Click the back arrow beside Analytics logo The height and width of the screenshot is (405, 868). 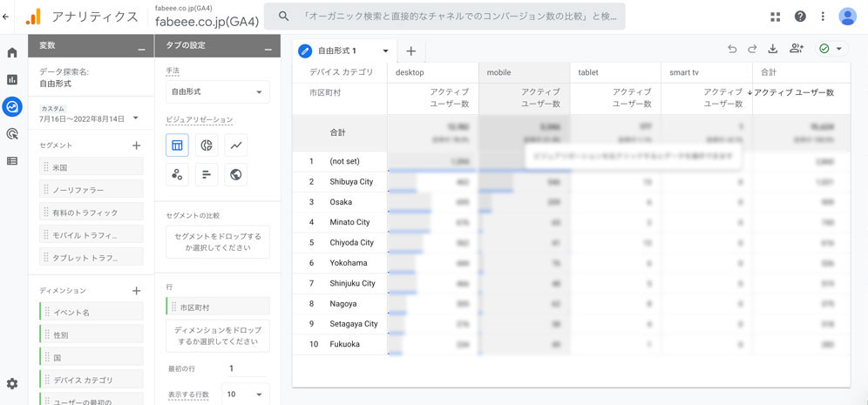5,17
